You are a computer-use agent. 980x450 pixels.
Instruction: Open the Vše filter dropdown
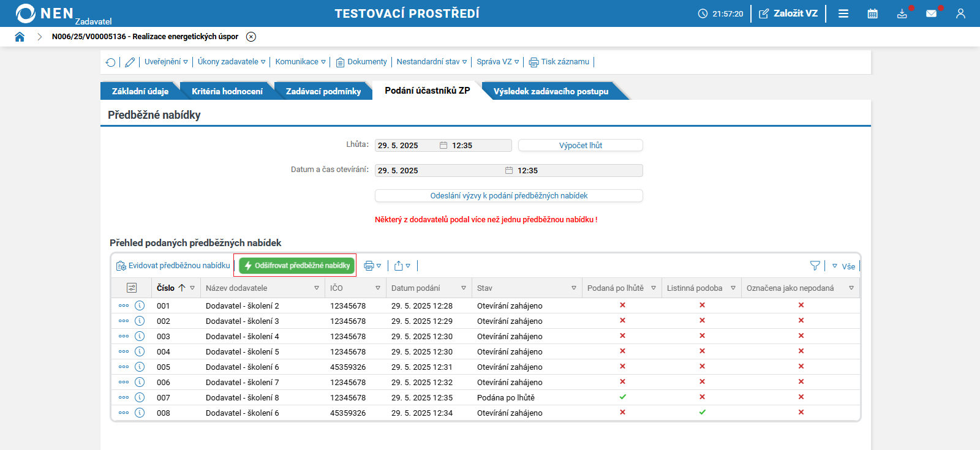click(x=844, y=266)
